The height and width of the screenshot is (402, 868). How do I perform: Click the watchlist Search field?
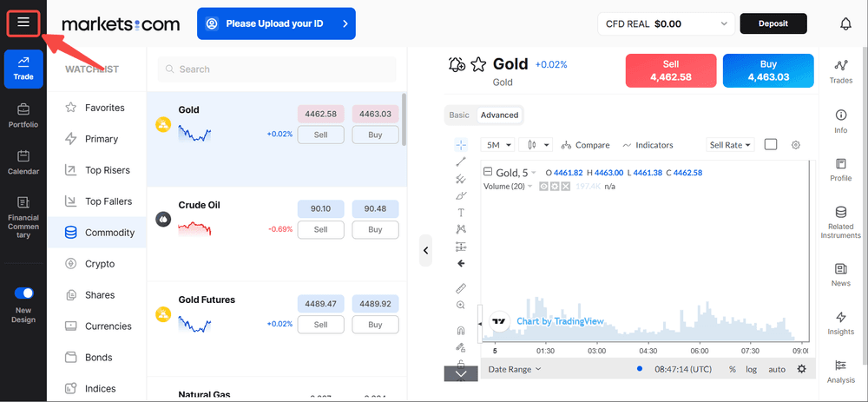pos(277,69)
